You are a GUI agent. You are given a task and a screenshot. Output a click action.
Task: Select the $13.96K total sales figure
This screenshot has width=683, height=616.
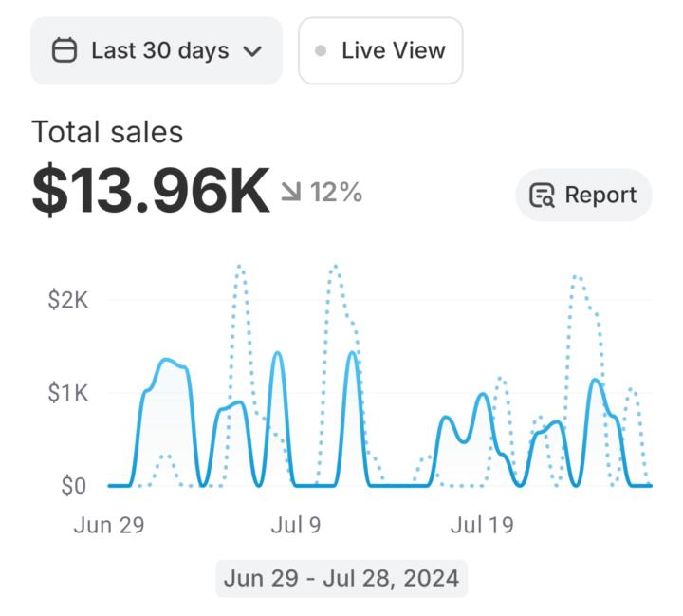pos(150,192)
